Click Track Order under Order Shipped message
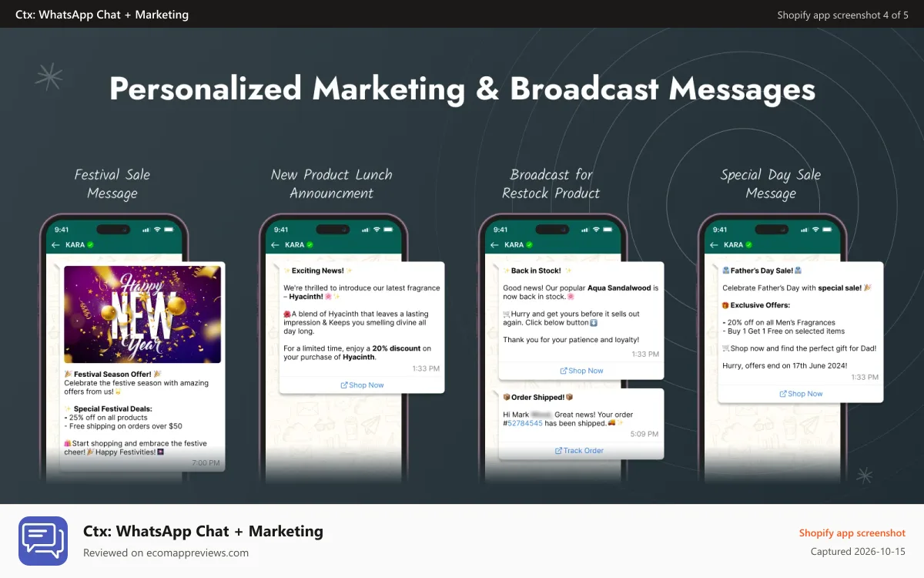Image resolution: width=924 pixels, height=578 pixels. (x=579, y=451)
